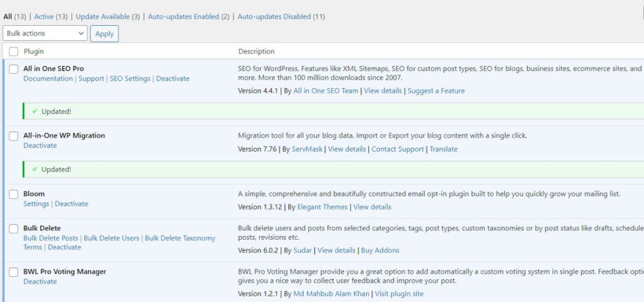Open All in One SEO Team author link
The width and height of the screenshot is (644, 302).
pos(326,91)
